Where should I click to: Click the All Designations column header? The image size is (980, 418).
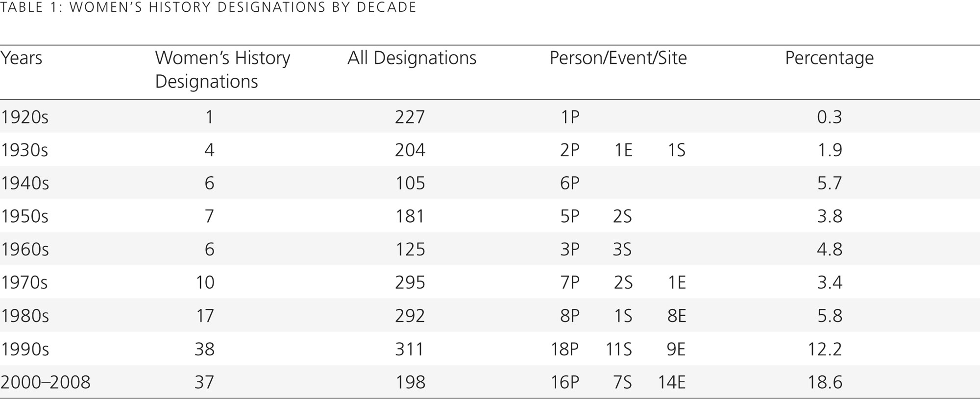[412, 58]
